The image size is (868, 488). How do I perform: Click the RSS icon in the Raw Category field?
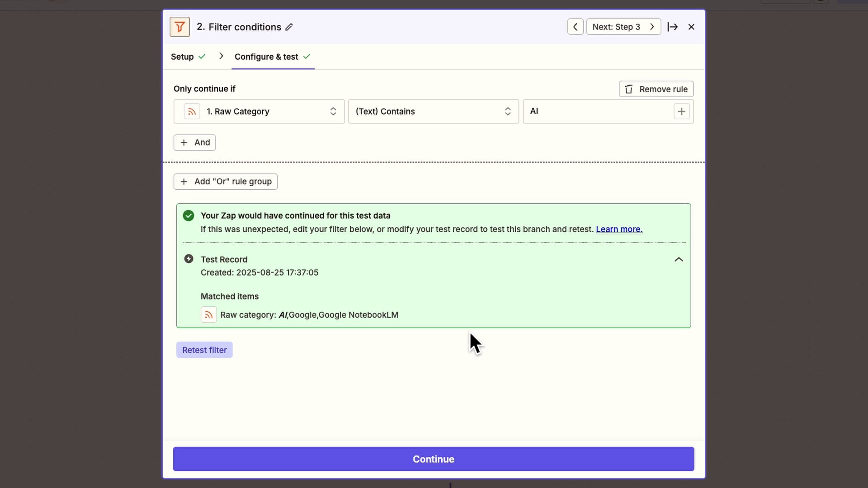(191, 111)
